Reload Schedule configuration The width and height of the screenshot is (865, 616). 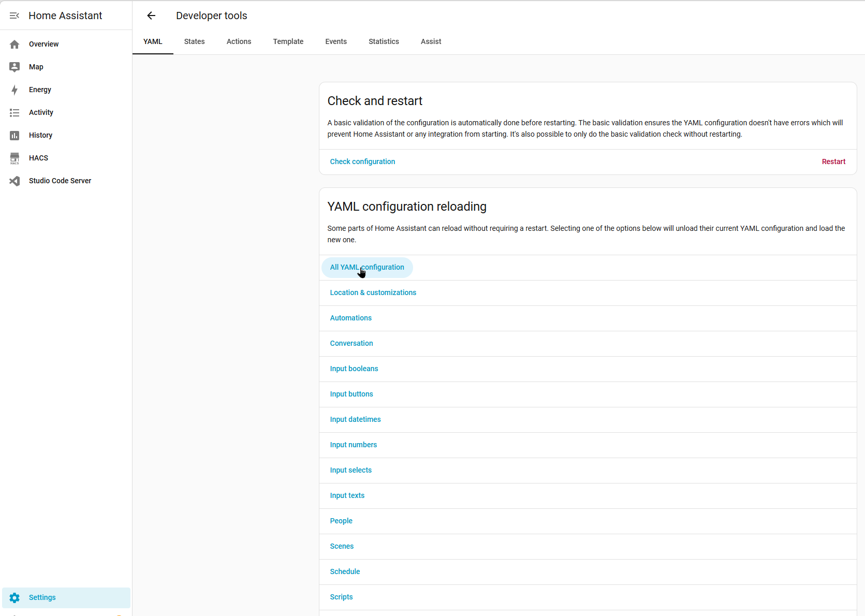point(345,571)
